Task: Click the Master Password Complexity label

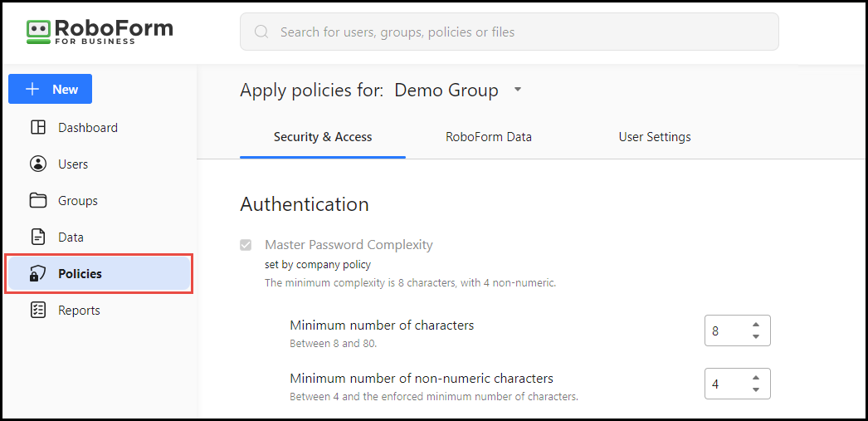Action: tap(349, 245)
